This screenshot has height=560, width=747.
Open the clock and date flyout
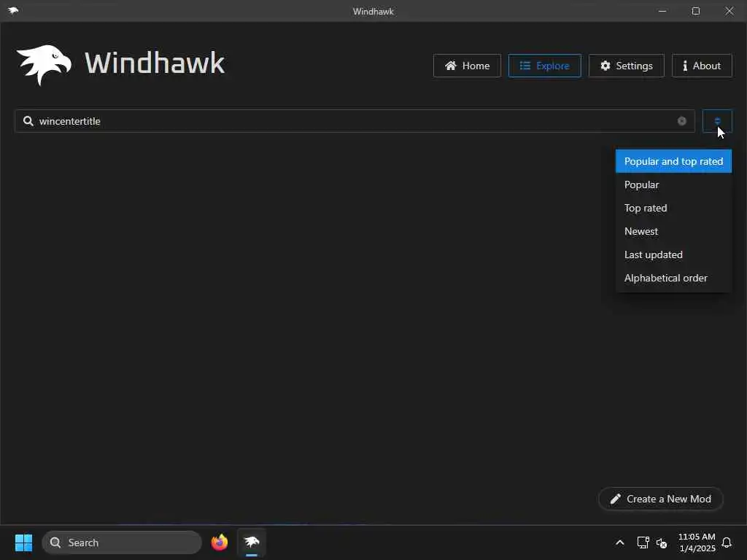point(697,542)
